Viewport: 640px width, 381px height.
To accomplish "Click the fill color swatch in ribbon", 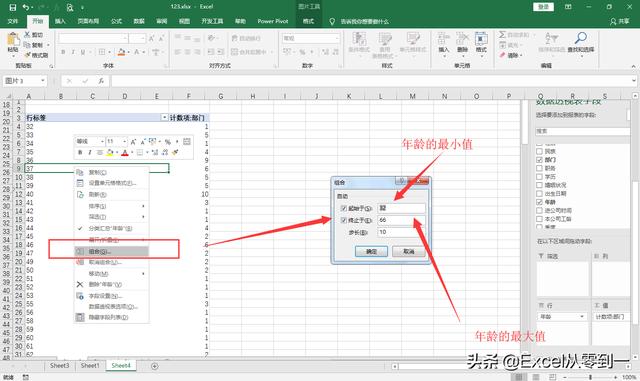I will point(121,52).
